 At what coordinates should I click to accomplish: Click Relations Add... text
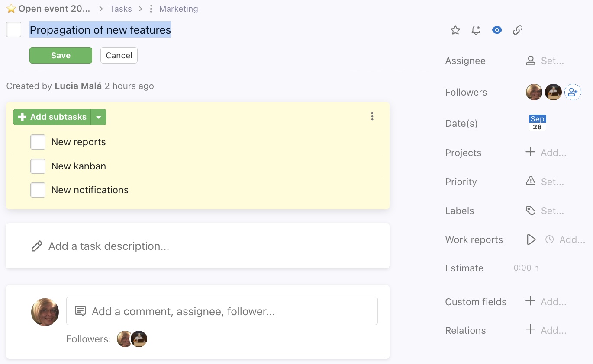pyautogui.click(x=554, y=330)
